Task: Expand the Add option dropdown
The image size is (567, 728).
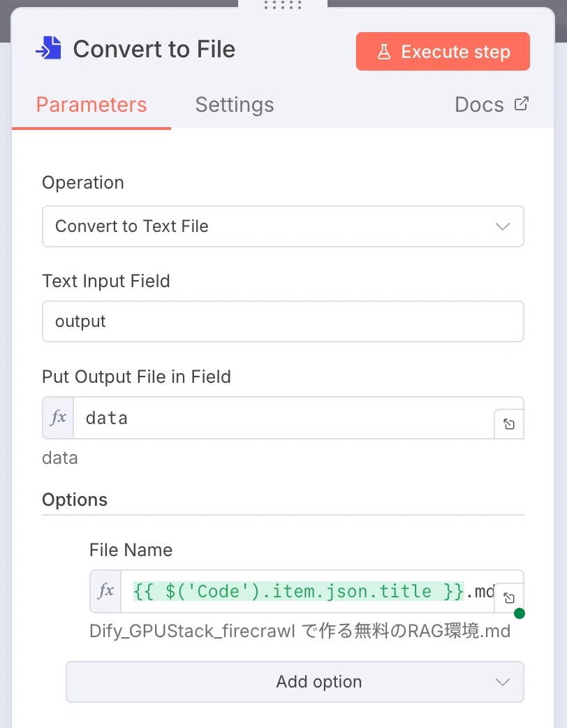Action: pos(295,682)
